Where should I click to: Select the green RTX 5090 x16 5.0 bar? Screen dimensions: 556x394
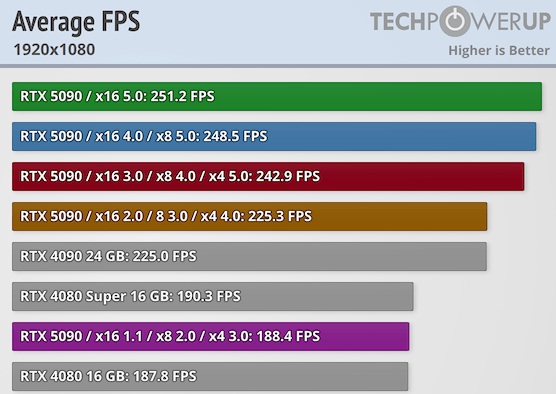coord(277,96)
